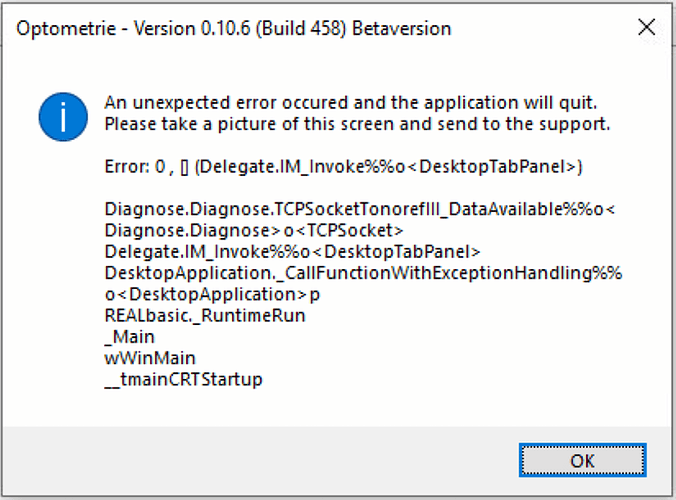
Task: Click the Optometrie title bar text
Action: coord(233,29)
